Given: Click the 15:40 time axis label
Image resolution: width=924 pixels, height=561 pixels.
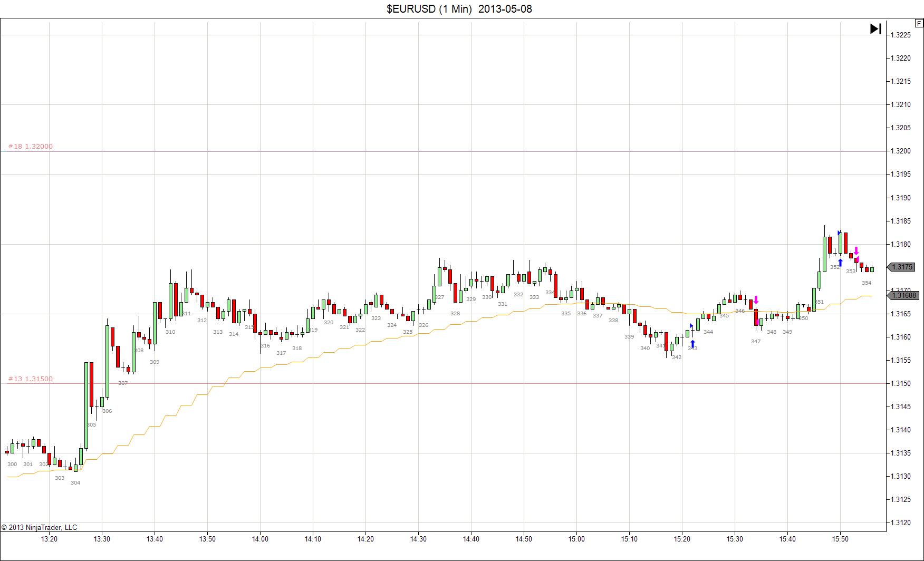Looking at the screenshot, I should (x=787, y=539).
